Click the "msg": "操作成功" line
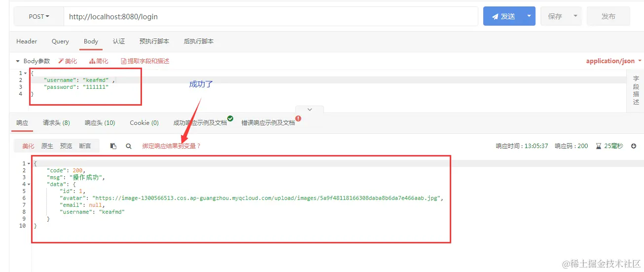Screen dimensions: 644x272 tap(76, 177)
